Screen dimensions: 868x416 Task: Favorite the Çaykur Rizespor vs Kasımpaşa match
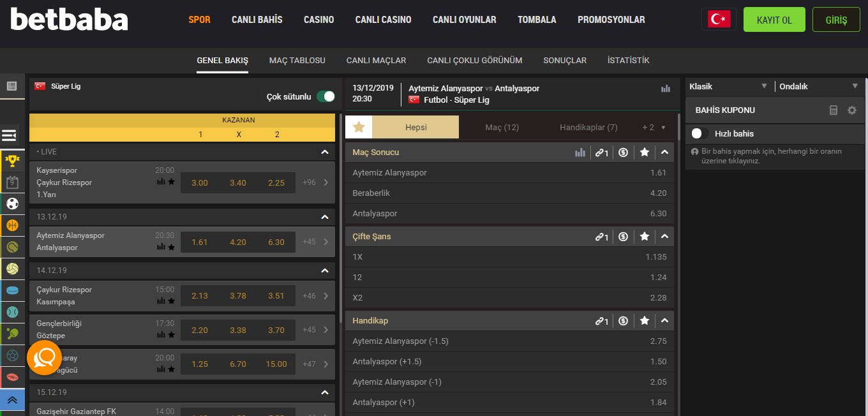click(x=171, y=301)
